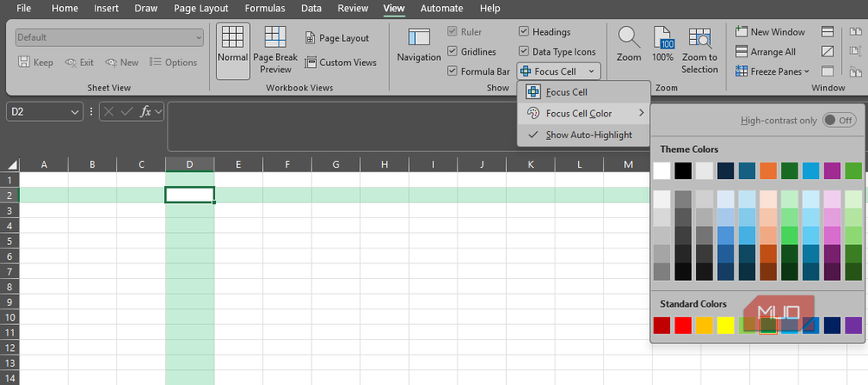Open the Page Layout ribbon tab
Viewport: 868px width, 385px height.
click(201, 9)
